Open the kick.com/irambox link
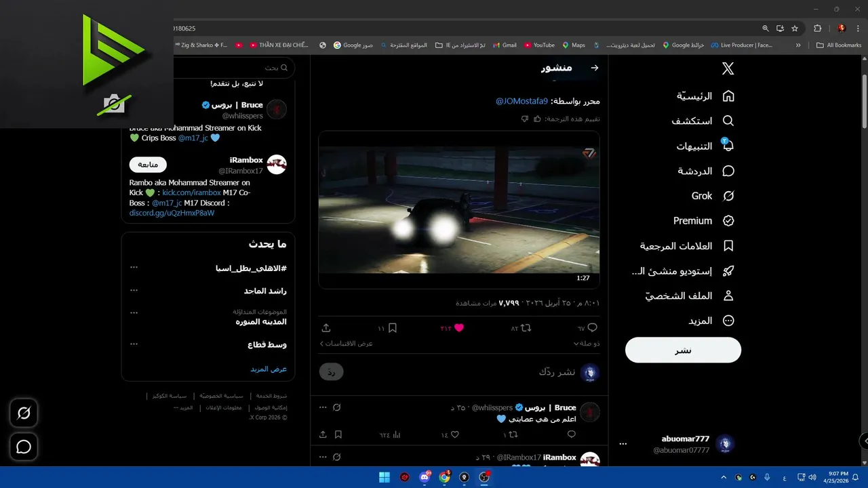868x488 pixels. [192, 192]
